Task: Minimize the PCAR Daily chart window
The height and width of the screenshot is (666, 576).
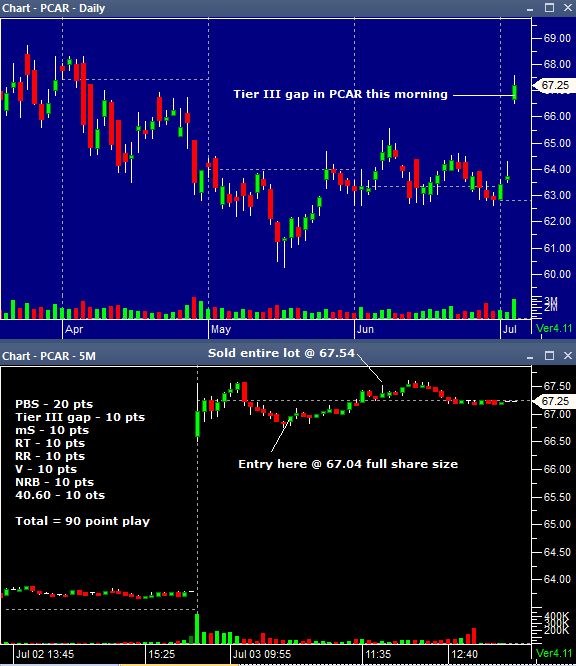Action: coord(530,8)
